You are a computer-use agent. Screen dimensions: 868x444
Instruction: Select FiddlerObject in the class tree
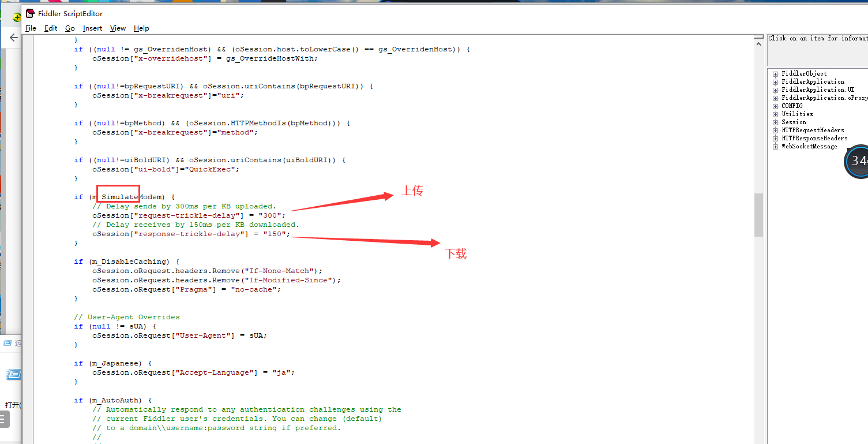804,74
